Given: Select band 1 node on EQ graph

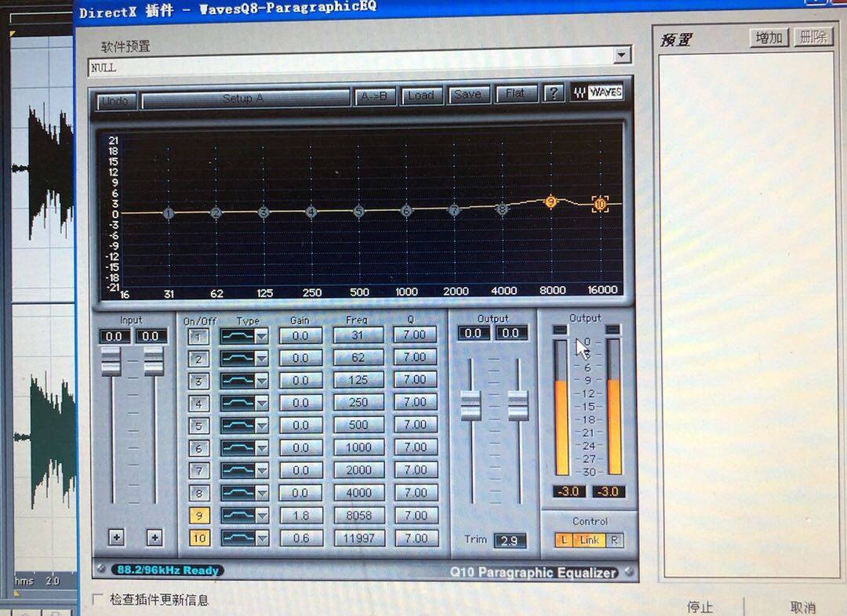Looking at the screenshot, I should (x=169, y=213).
